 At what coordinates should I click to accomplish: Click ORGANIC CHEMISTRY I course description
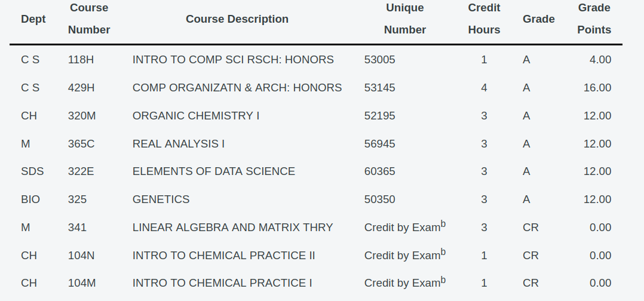click(195, 116)
